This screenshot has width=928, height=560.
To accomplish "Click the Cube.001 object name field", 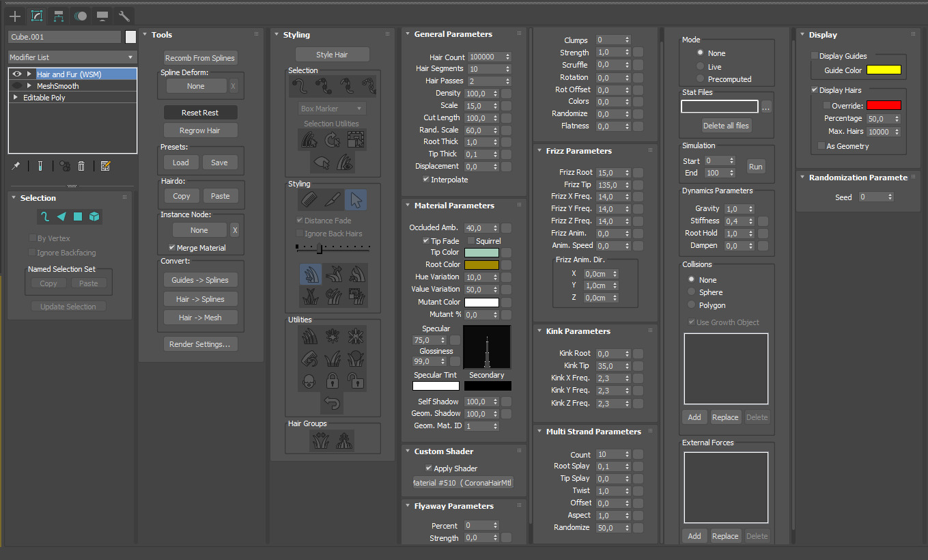I will point(64,37).
